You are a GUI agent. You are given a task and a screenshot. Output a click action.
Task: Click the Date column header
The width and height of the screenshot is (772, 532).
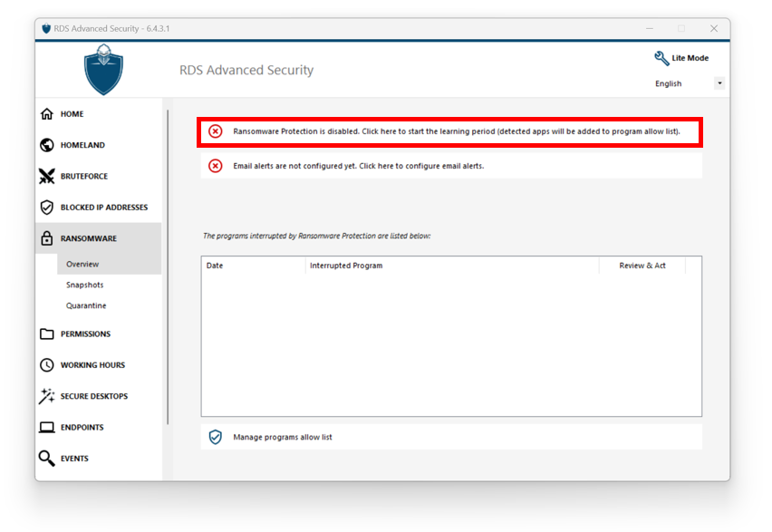tap(253, 266)
